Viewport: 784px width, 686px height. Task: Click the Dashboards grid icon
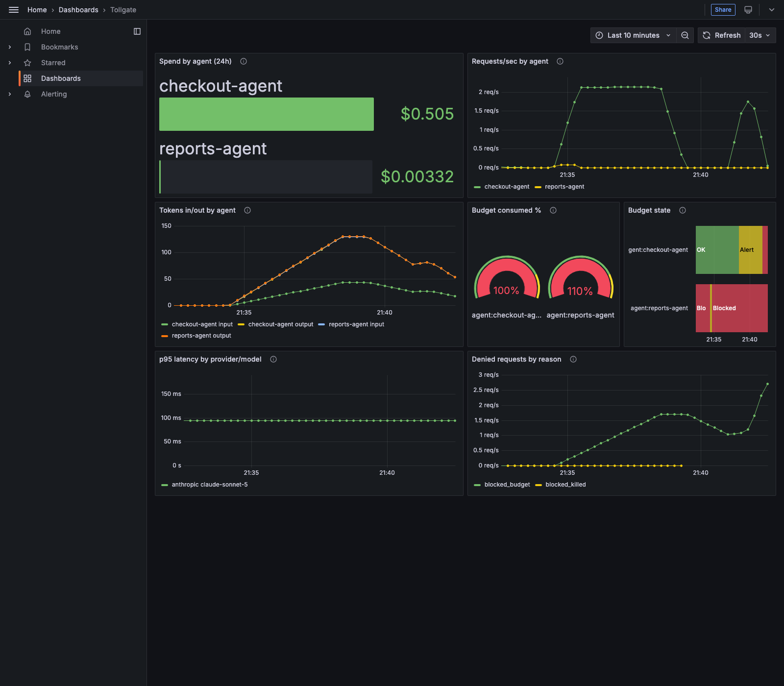[27, 78]
